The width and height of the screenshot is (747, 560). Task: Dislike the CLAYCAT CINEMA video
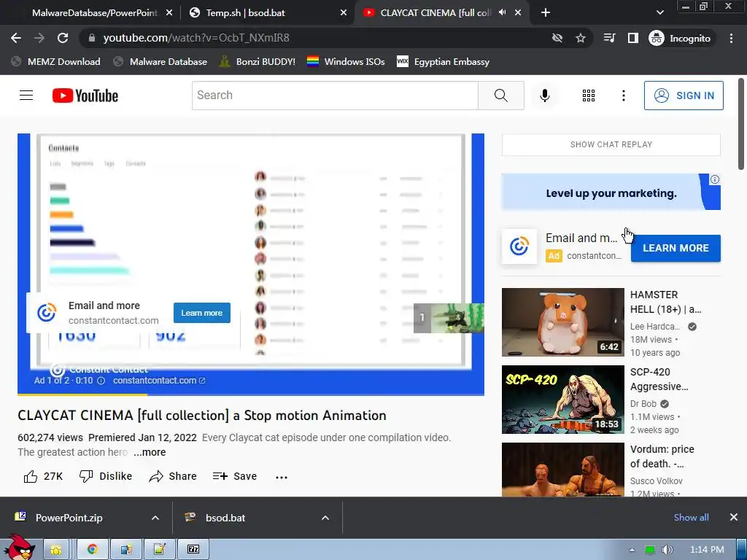click(106, 476)
